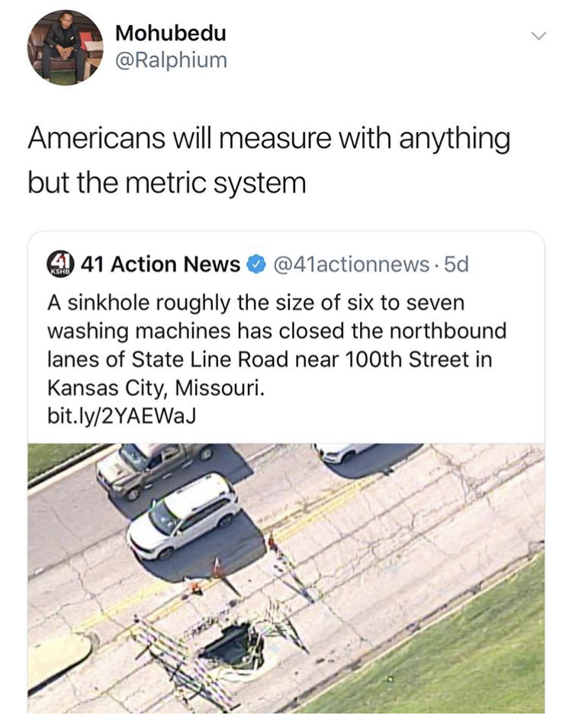572x728 pixels.
Task: Select the 'Americans will measure with anything' tweet text
Action: (x=269, y=139)
